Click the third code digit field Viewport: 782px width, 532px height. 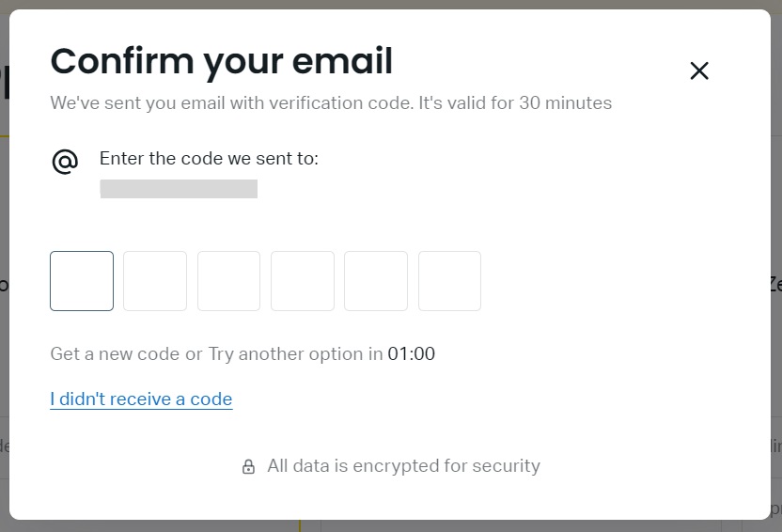click(228, 281)
